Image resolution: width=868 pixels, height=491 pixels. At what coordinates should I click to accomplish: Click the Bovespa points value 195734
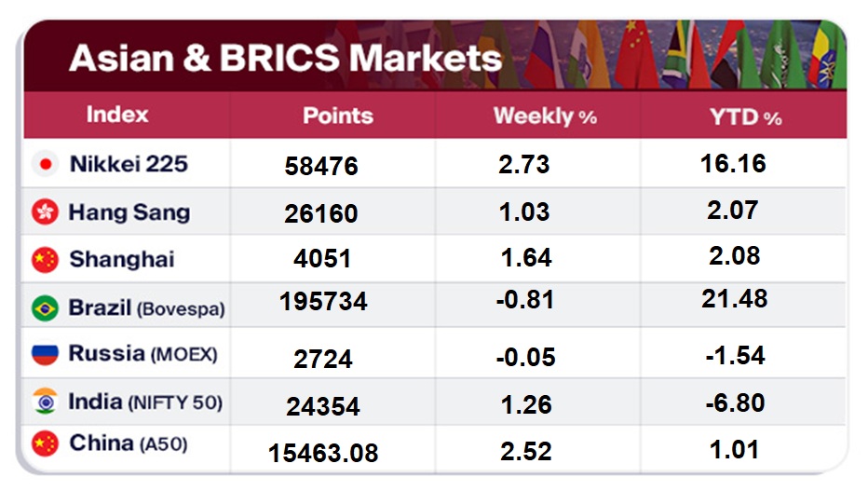click(x=326, y=302)
